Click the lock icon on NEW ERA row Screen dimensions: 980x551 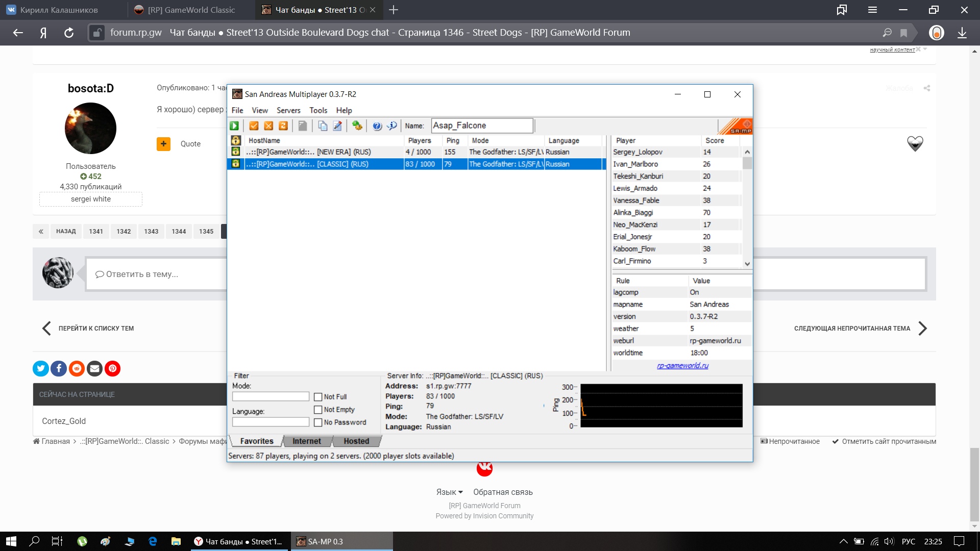point(236,152)
